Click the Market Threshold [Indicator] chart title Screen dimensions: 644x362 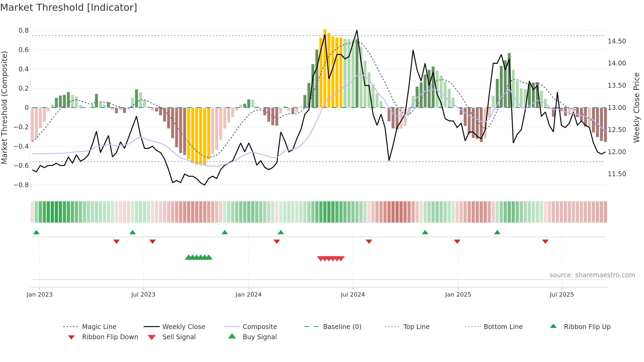tap(69, 8)
